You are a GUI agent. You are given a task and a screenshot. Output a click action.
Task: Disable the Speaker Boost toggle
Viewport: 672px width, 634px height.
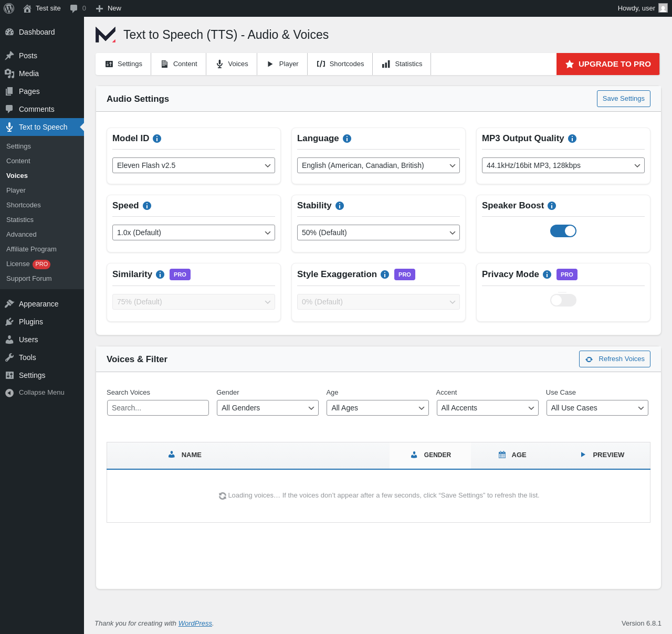tap(563, 231)
